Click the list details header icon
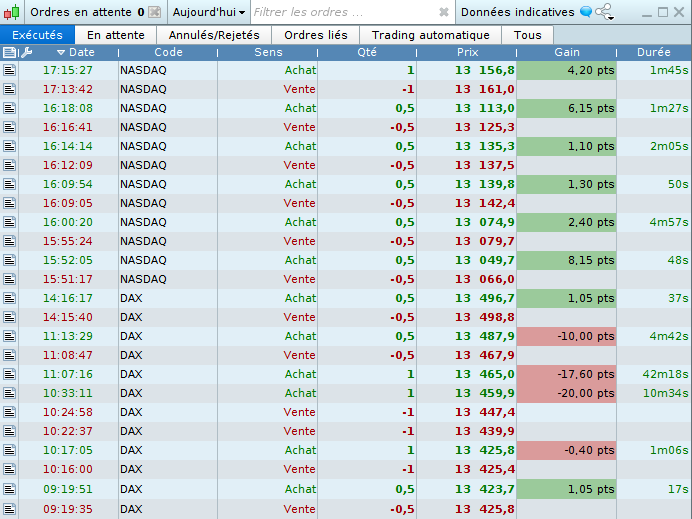The image size is (692, 519). pyautogui.click(x=9, y=53)
